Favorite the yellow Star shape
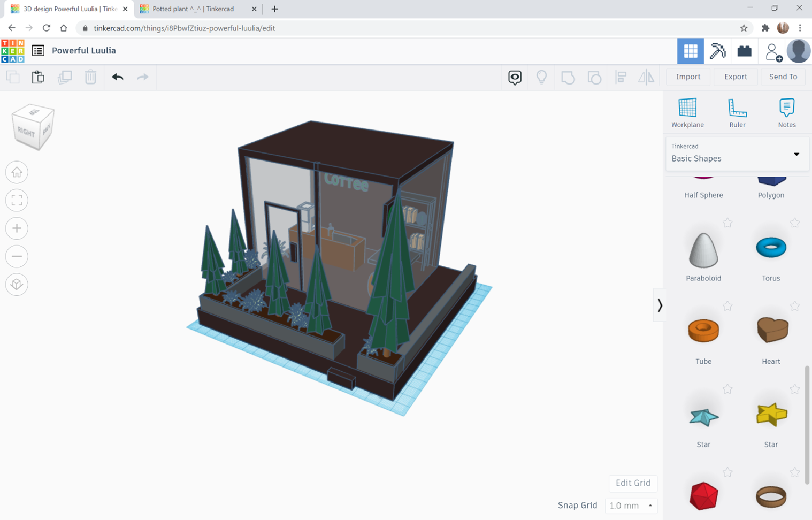 click(x=795, y=389)
